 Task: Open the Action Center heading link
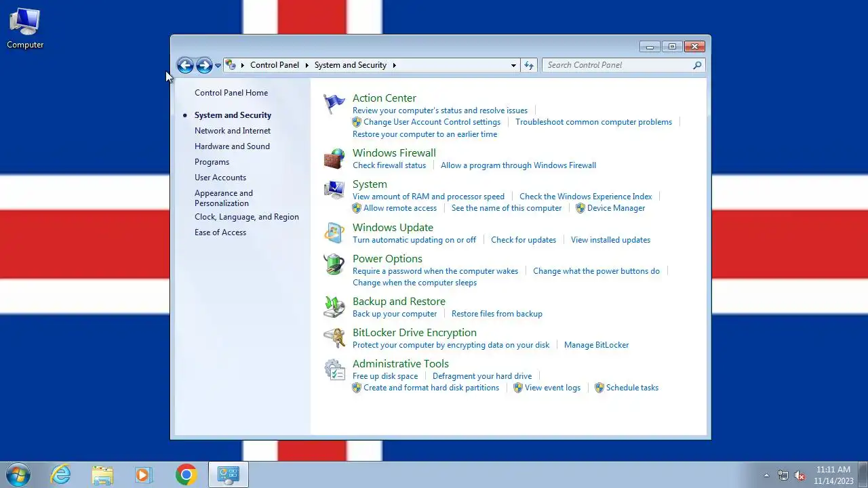[x=384, y=98]
